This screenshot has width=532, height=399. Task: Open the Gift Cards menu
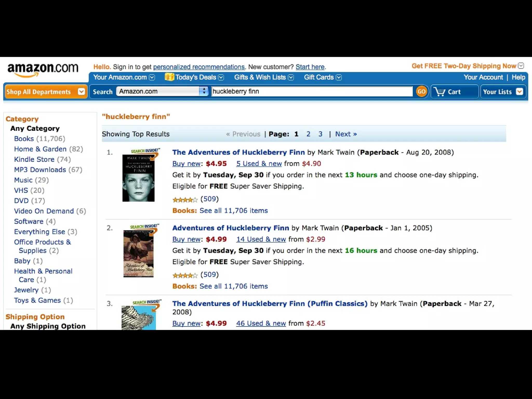[x=323, y=77]
